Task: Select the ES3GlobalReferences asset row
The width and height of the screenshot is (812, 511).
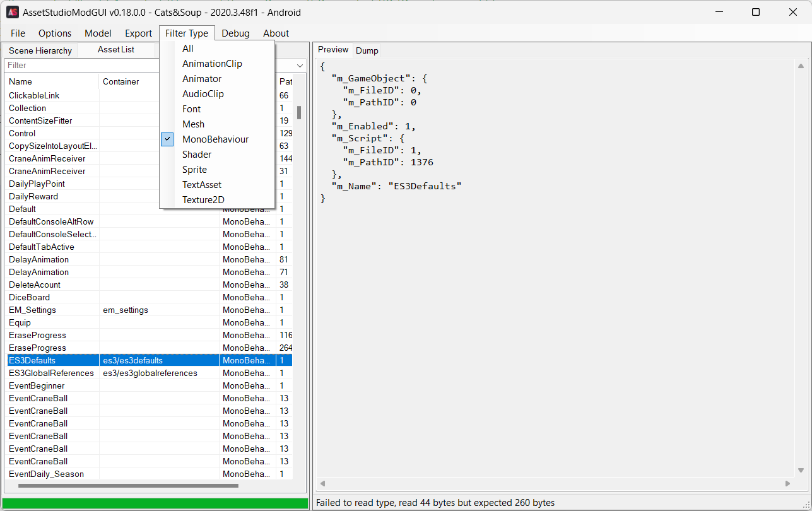Action: pos(148,373)
